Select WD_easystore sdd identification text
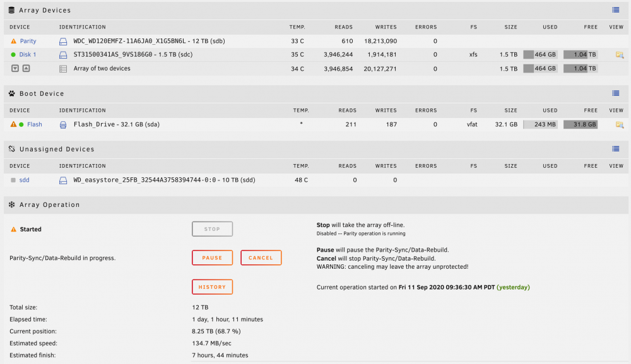Screen dimensions: 631x364 tap(164, 180)
